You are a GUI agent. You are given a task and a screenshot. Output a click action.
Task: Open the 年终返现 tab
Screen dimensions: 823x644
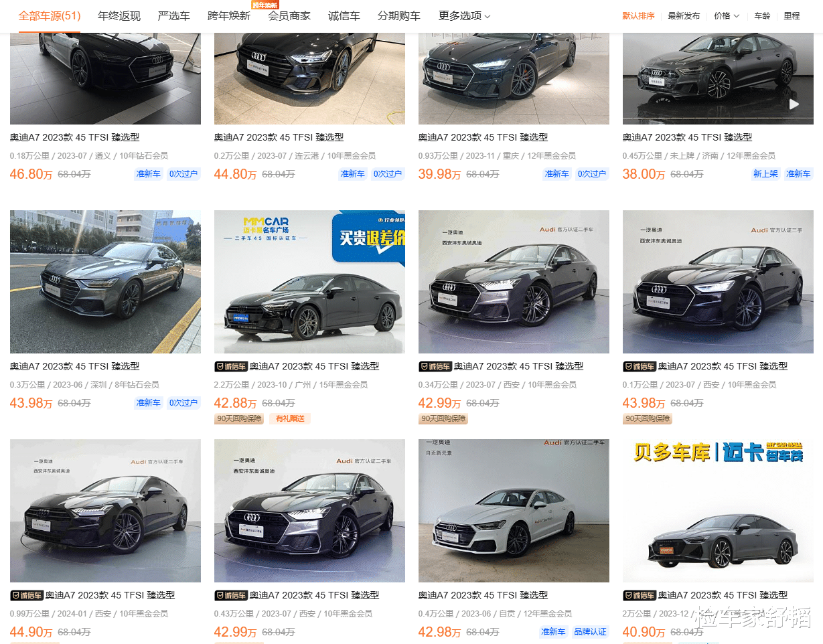click(x=119, y=16)
